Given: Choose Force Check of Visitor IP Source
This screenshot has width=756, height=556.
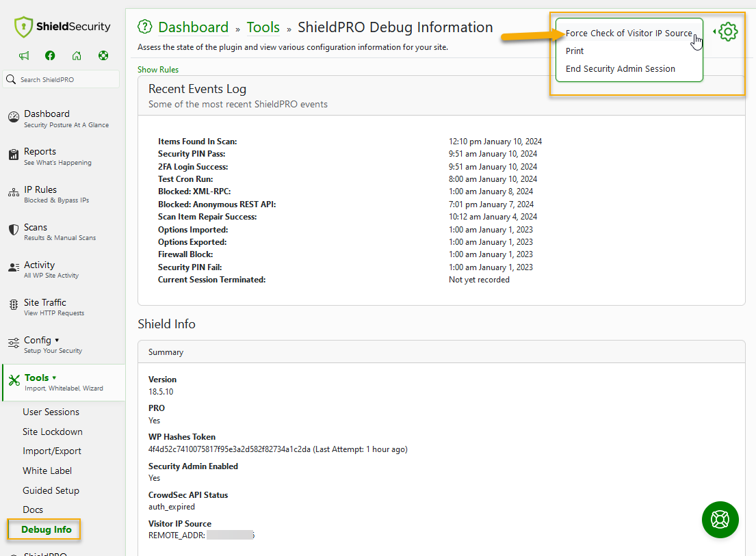Looking at the screenshot, I should pyautogui.click(x=629, y=34).
